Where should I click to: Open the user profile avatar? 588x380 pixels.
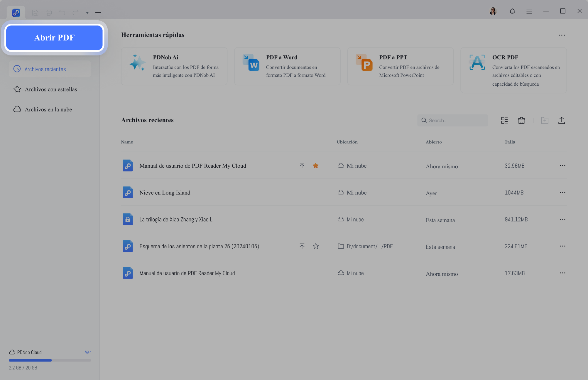(493, 11)
